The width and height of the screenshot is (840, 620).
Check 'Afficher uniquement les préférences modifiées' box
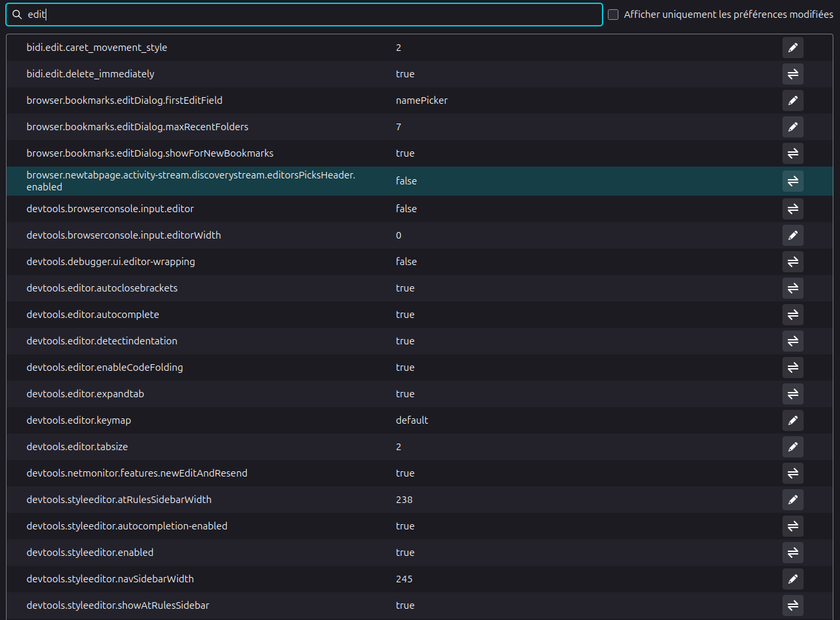coord(613,15)
